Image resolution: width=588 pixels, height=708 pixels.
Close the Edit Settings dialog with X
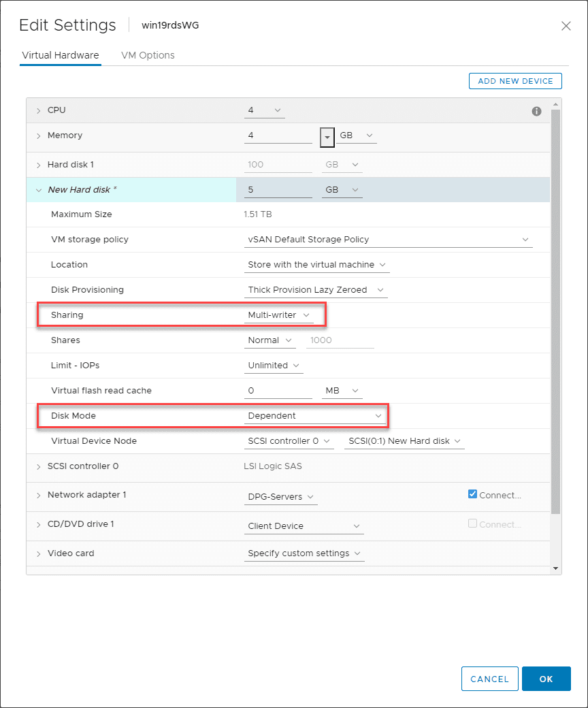coord(566,26)
